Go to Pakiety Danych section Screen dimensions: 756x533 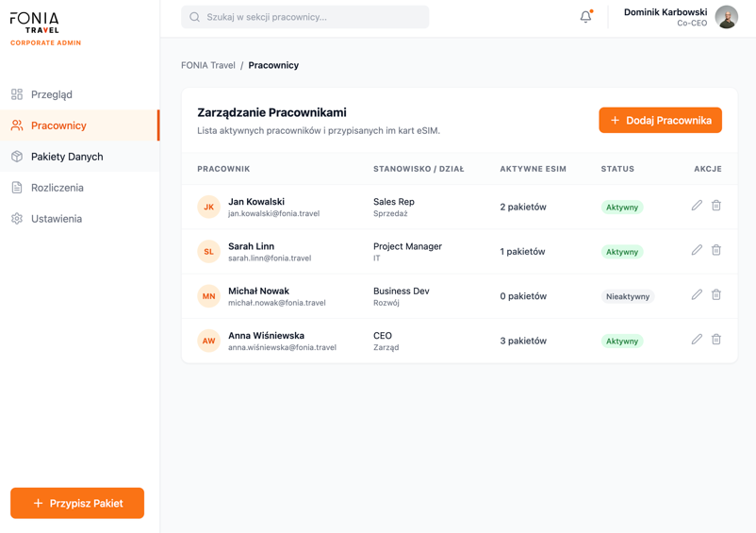pyautogui.click(x=67, y=157)
